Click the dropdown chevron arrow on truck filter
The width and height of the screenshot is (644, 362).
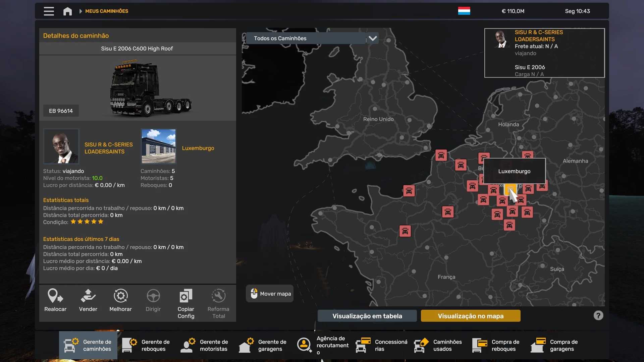[x=373, y=38]
